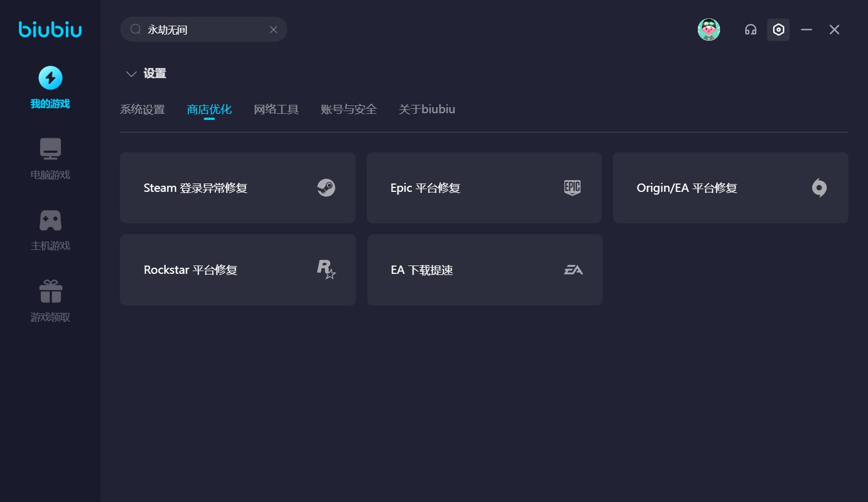
Task: Close the biubiu window
Action: (835, 30)
